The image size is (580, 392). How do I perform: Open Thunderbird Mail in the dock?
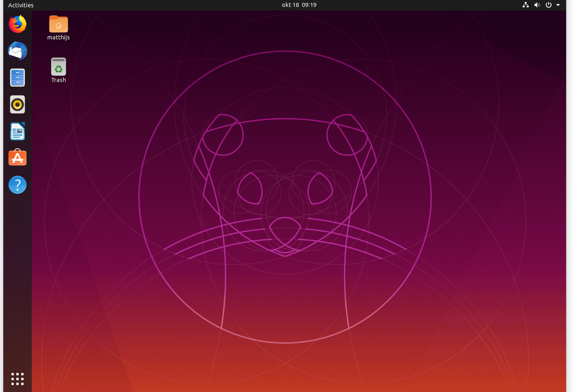[17, 51]
